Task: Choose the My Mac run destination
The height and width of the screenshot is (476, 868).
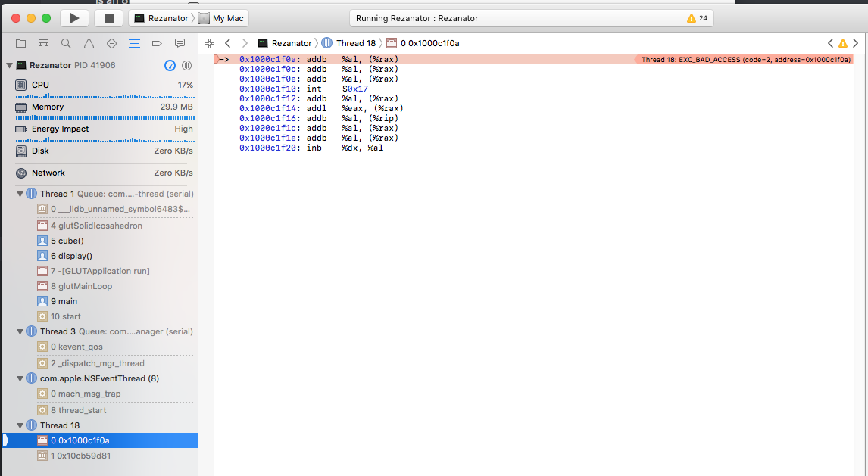Action: click(x=221, y=18)
